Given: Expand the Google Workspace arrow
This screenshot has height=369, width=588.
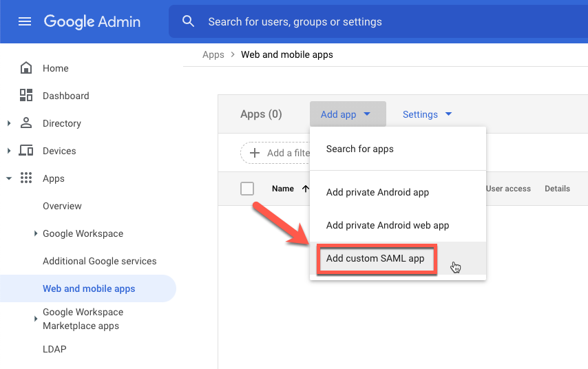Looking at the screenshot, I should click(x=36, y=233).
